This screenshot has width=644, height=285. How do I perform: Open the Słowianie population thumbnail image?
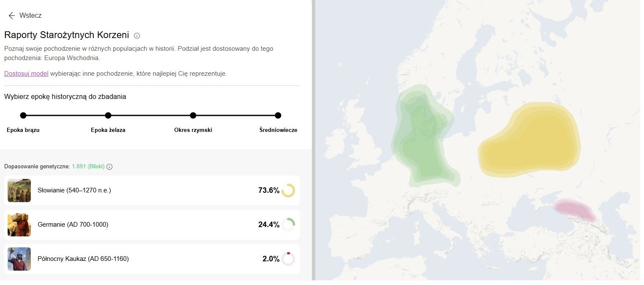point(19,190)
